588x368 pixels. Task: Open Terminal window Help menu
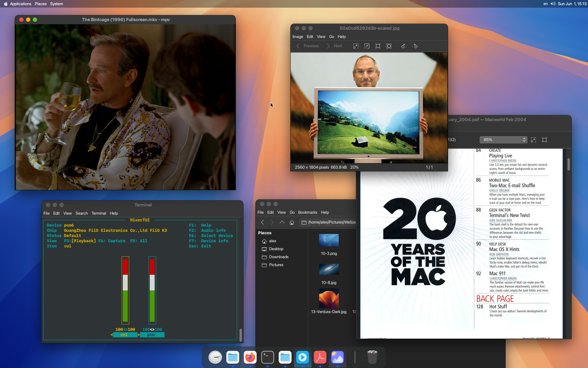click(114, 213)
